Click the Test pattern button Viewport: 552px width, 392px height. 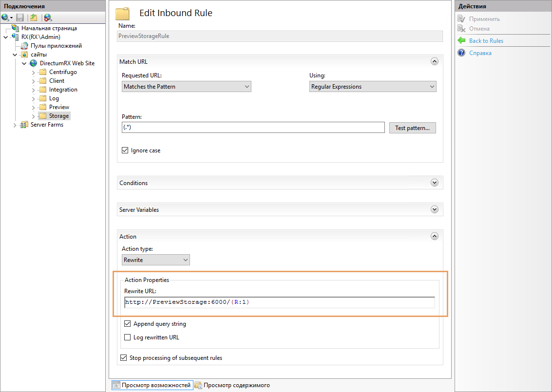[412, 128]
